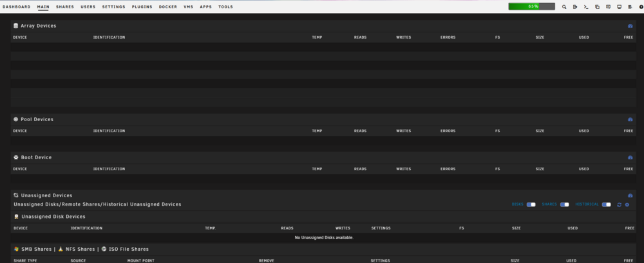Viewport: 644px width, 263px height.
Task: Click ERRORS column header in Pool Devices
Action: [448, 131]
